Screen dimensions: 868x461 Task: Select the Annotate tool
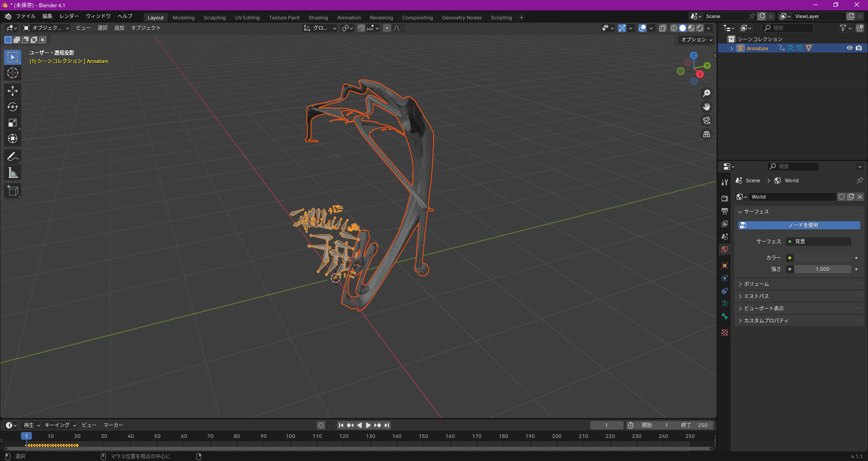tap(13, 157)
